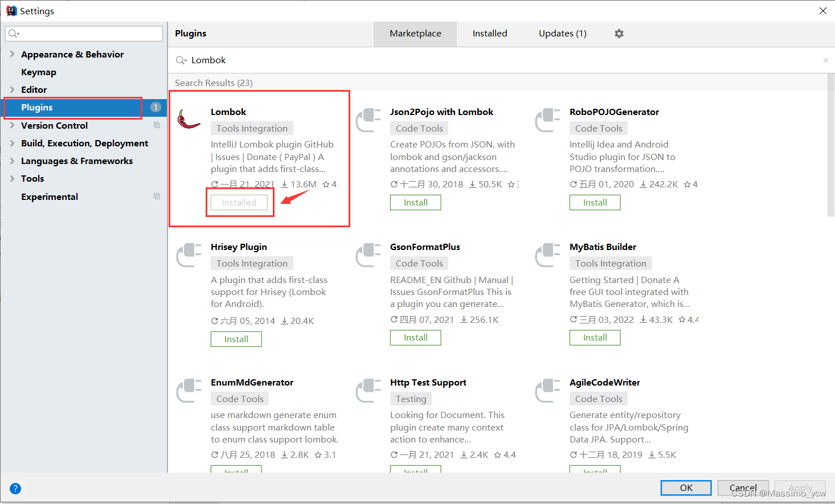Click the MyBatis Builder plugin icon
This screenshot has width=835, height=504.
click(x=547, y=255)
